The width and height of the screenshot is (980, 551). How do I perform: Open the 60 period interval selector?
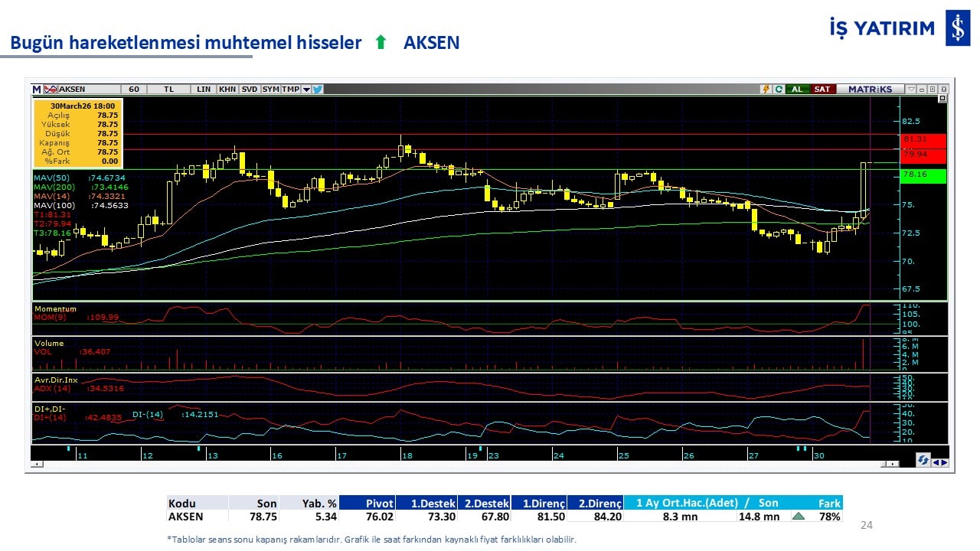point(134,90)
